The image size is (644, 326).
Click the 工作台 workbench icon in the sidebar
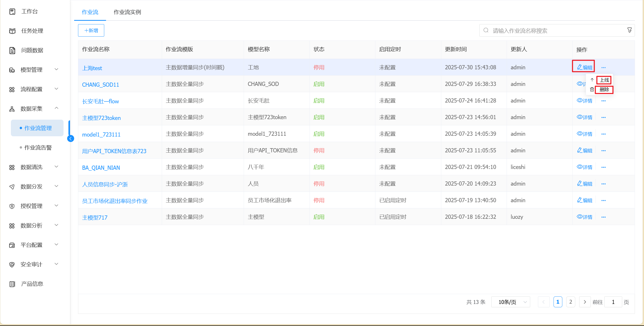pyautogui.click(x=12, y=11)
